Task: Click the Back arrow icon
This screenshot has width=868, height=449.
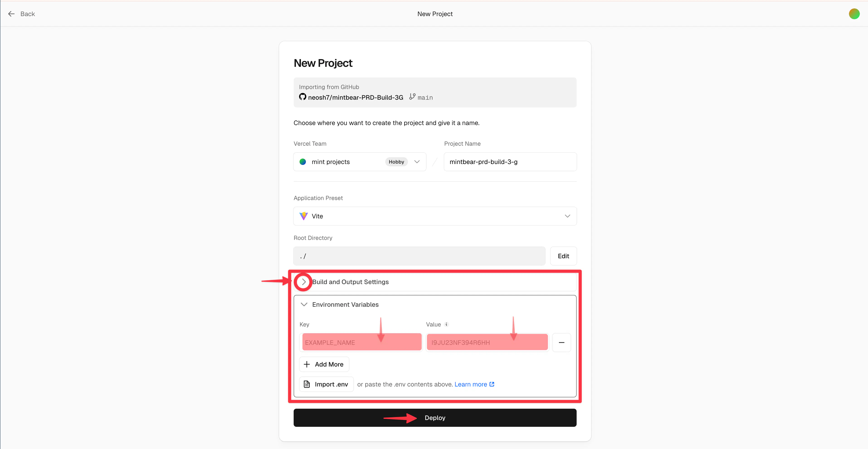Action: pyautogui.click(x=12, y=14)
